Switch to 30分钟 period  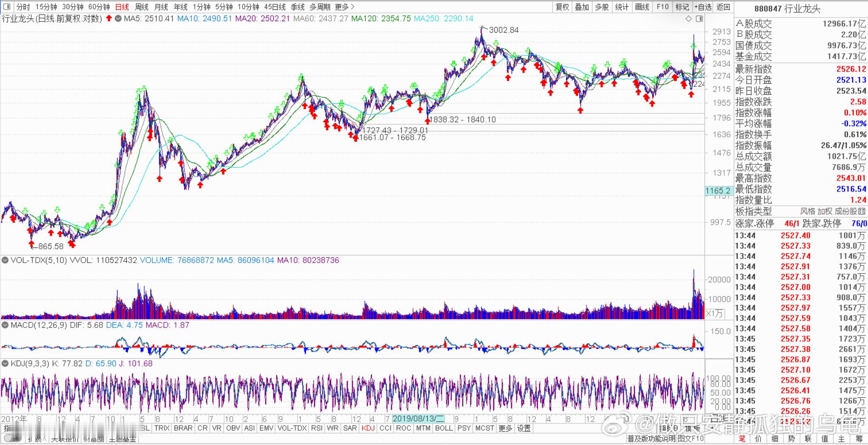tap(73, 7)
